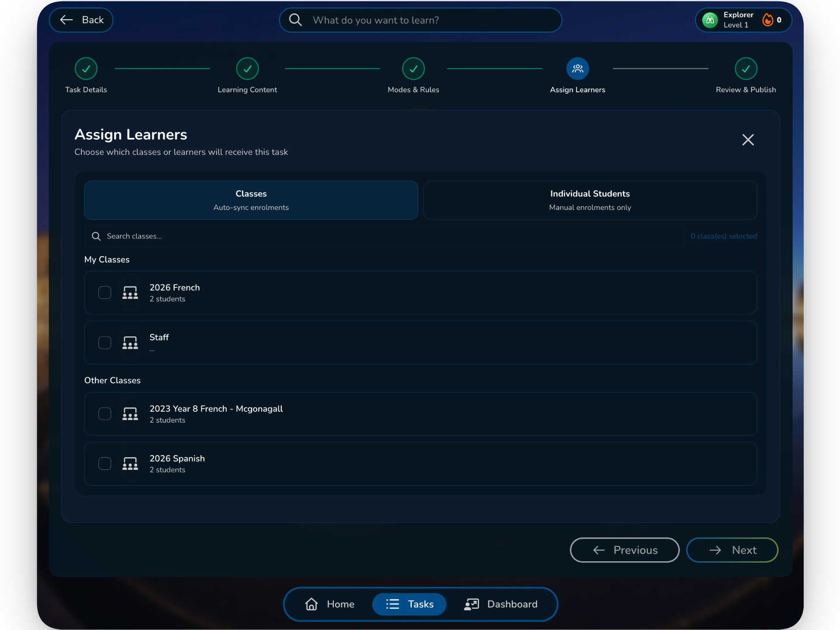Click the Modes & Rules step label

click(x=413, y=90)
